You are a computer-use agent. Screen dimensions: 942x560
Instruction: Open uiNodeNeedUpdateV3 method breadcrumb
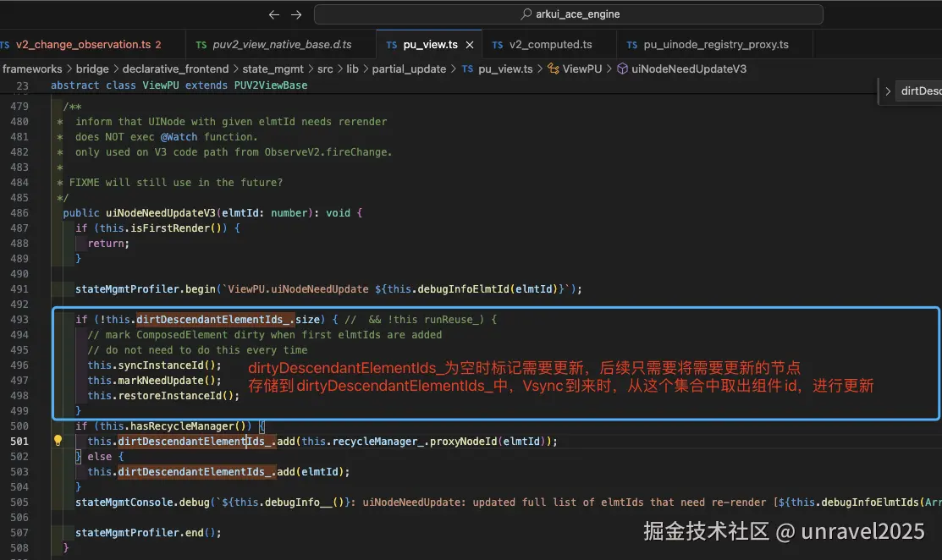point(688,69)
